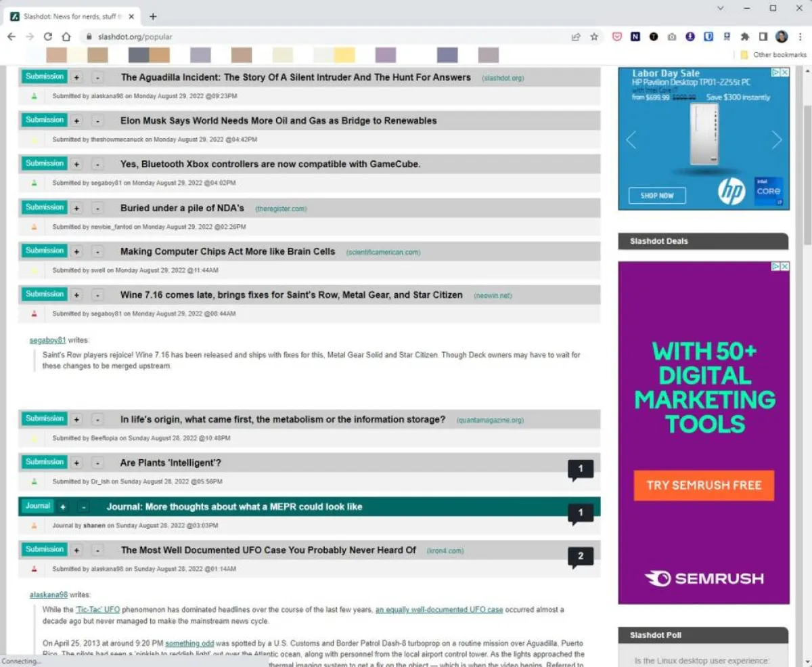
Task: Open the Chrome three-dot menu
Action: [x=800, y=37]
